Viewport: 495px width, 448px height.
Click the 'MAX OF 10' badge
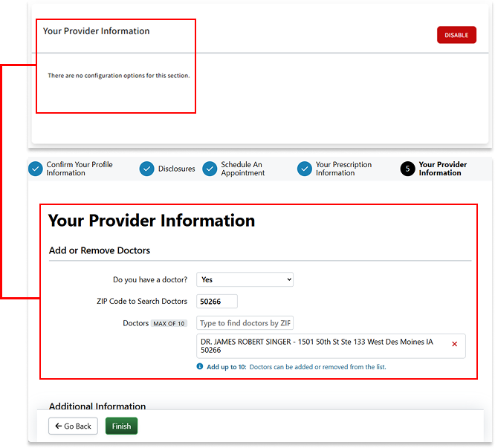pyautogui.click(x=169, y=323)
